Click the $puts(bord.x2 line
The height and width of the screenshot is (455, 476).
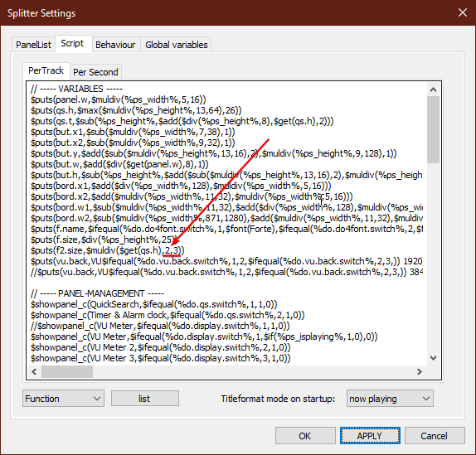coord(192,196)
